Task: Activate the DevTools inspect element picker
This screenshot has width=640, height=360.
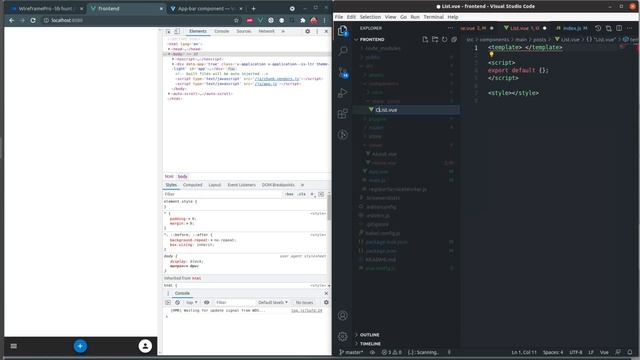Action: pos(168,31)
